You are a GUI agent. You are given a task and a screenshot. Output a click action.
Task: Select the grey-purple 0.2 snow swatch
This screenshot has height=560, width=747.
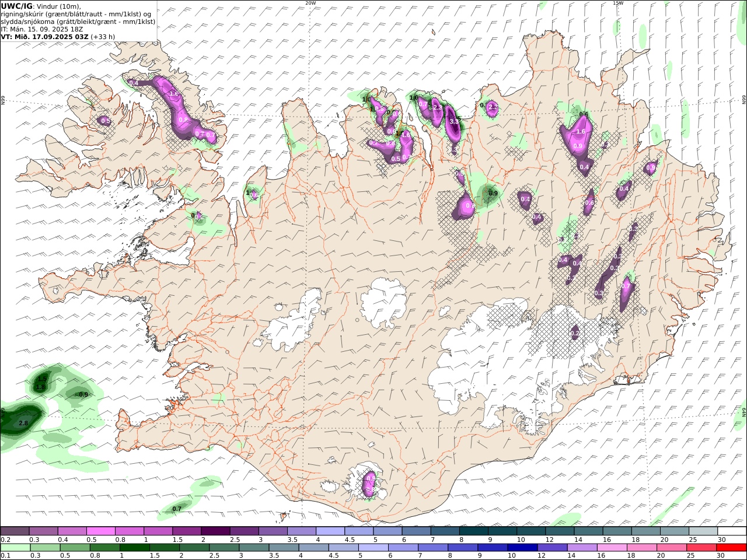(15, 531)
